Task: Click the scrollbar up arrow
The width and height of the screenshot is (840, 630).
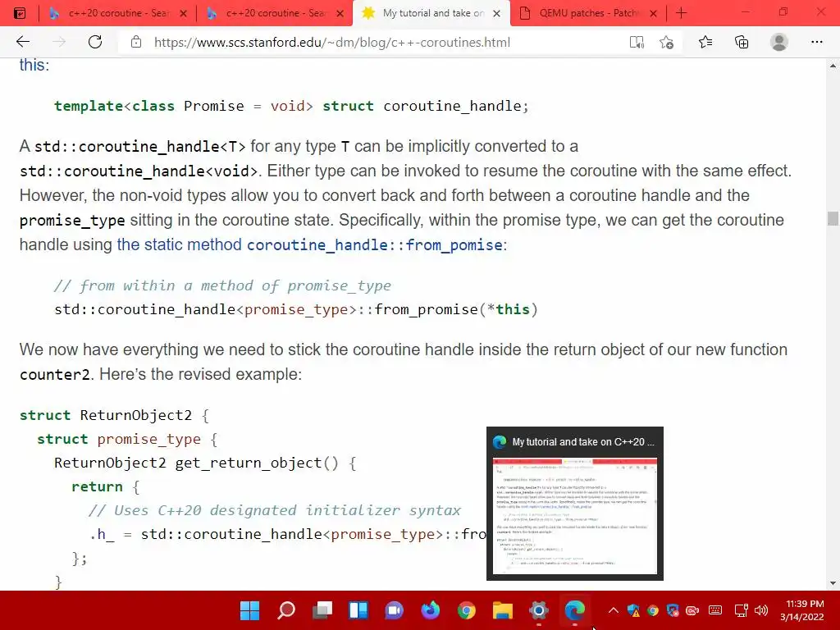Action: point(833,66)
